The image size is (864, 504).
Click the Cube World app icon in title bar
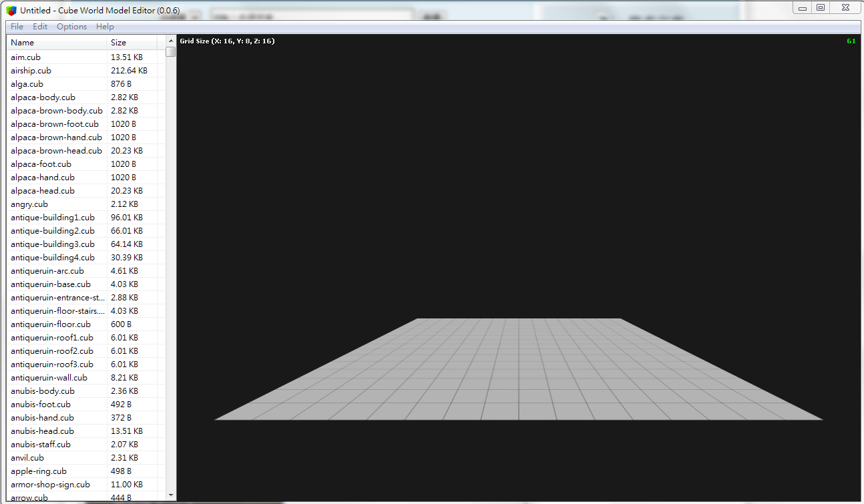click(x=11, y=10)
